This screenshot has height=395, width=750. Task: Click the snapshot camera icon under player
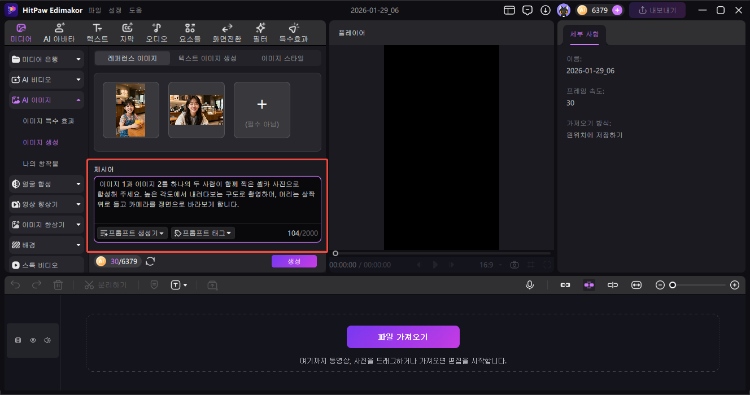coord(514,264)
